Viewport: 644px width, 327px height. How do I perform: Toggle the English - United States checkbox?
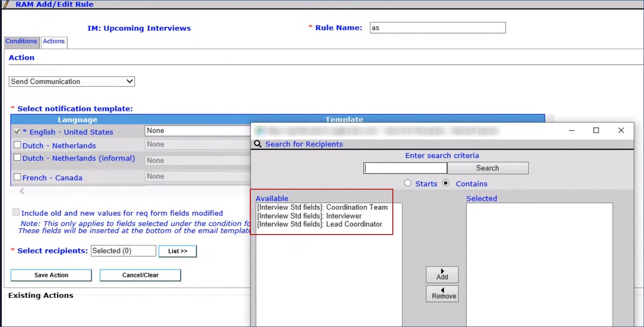pyautogui.click(x=18, y=131)
